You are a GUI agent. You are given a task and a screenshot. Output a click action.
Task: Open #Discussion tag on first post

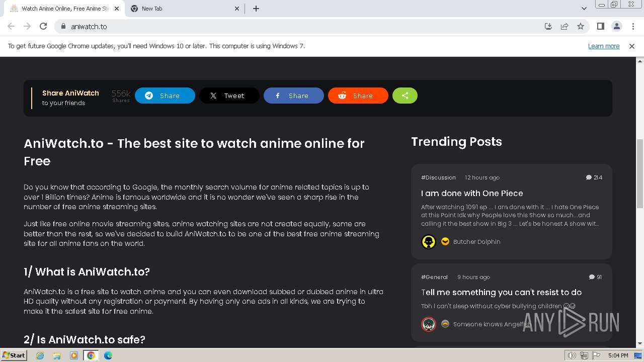pos(438,177)
